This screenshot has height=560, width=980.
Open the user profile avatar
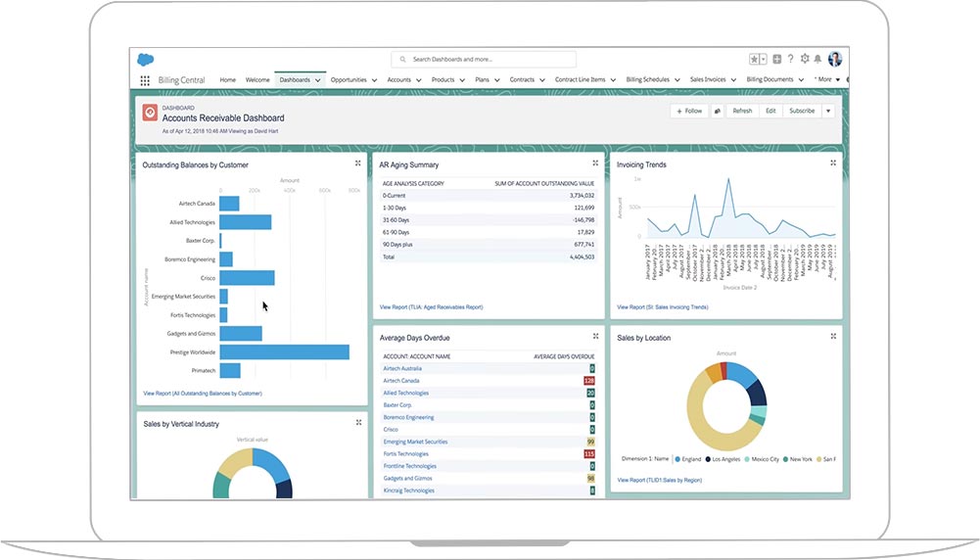pos(835,60)
